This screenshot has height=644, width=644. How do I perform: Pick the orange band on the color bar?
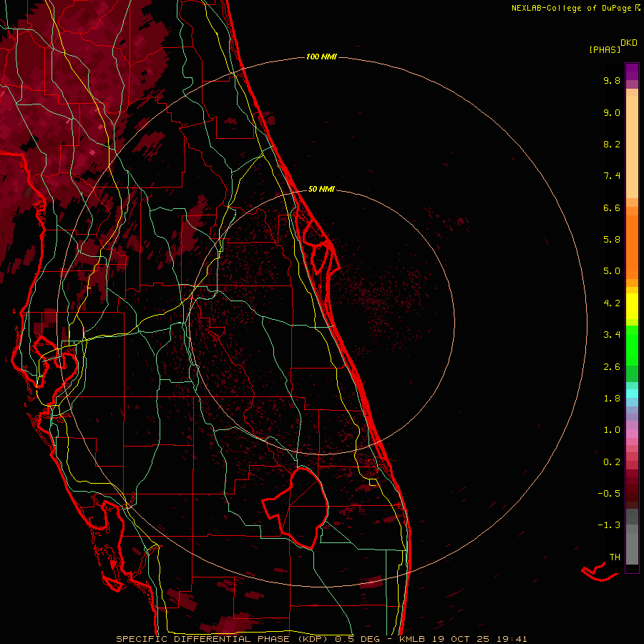pyautogui.click(x=632, y=248)
